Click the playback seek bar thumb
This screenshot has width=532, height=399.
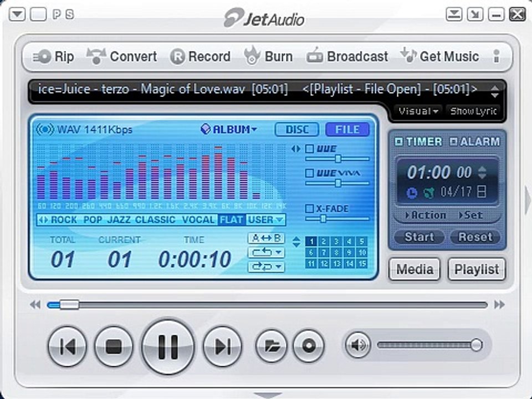pos(69,305)
